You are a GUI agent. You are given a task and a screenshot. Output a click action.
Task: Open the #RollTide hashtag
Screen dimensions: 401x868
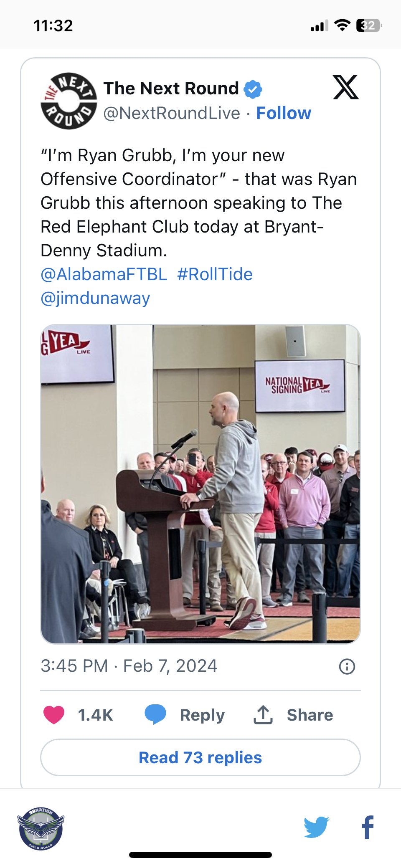215,274
